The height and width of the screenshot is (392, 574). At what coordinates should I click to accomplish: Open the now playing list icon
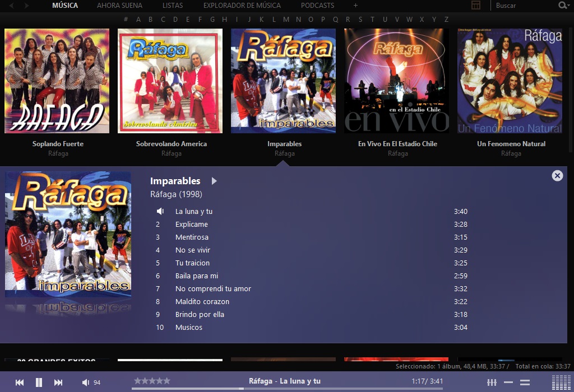pyautogui.click(x=525, y=382)
